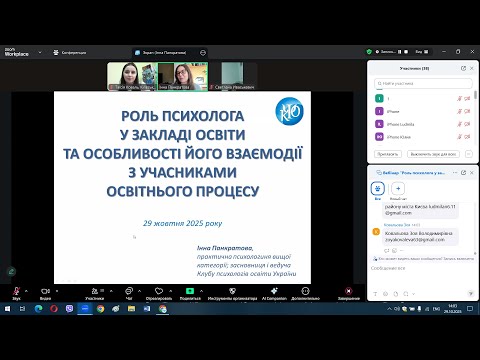
Task: Open Zoom Workplace dropdown chevron
Action: point(40,52)
